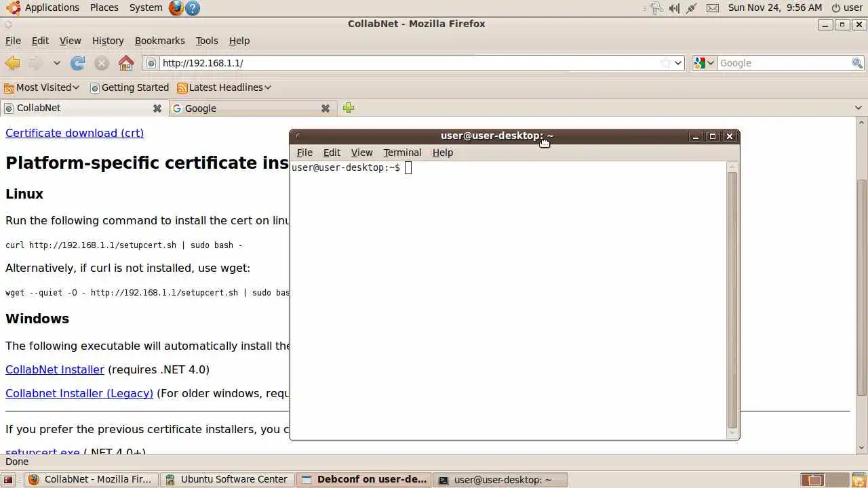Open the Getting Started bookmark
The image size is (868, 488).
click(129, 87)
